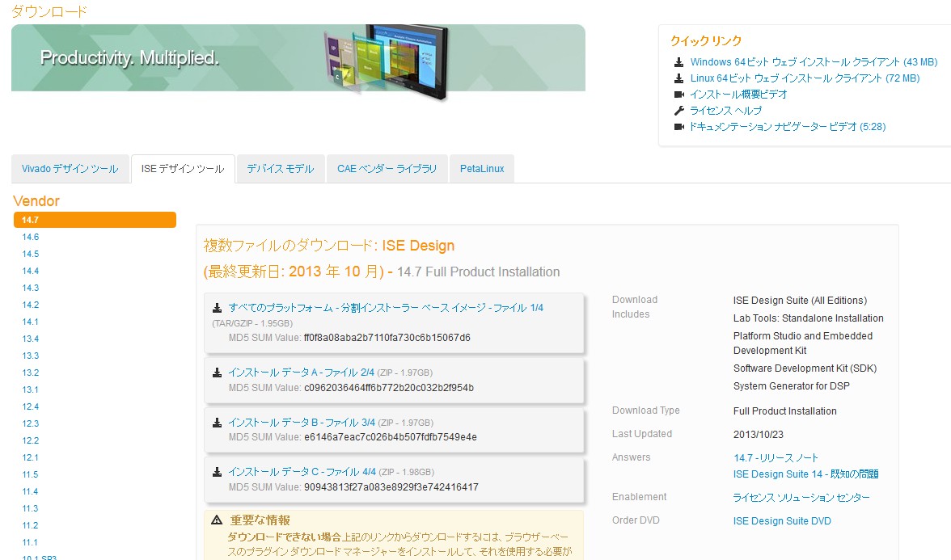Click download icon for インストール データ A
The width and height of the screenshot is (951, 560).
point(217,373)
